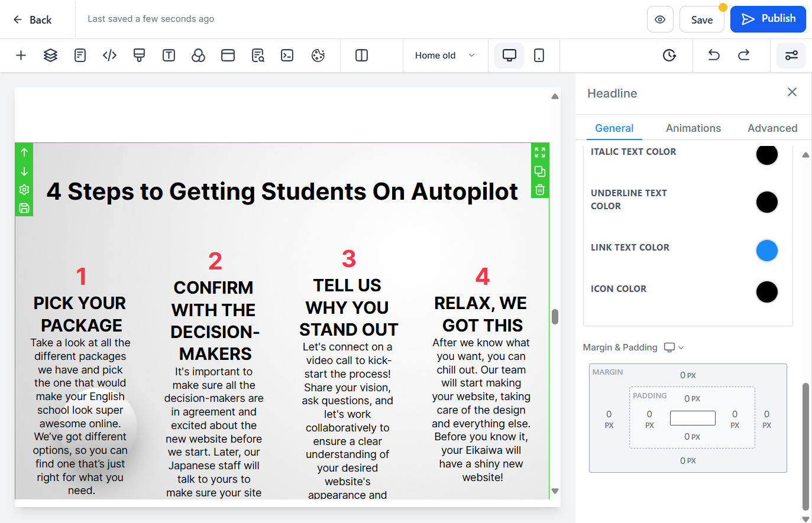812x523 pixels.
Task: Move section up with green arrow
Action: (x=24, y=152)
